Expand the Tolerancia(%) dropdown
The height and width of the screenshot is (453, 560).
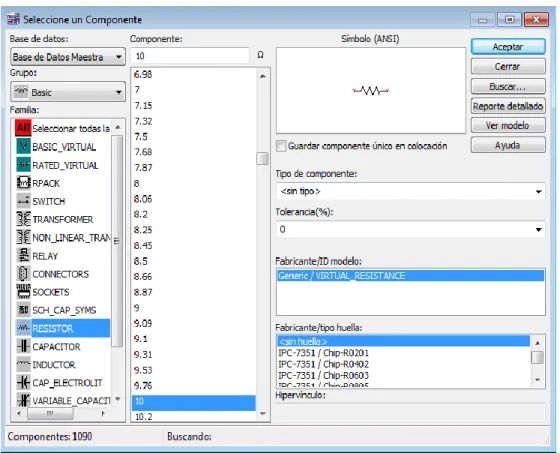click(x=411, y=229)
